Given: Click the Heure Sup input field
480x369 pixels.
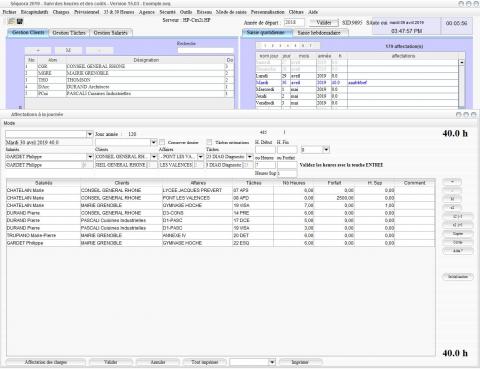Looking at the screenshot, I should click(287, 173).
